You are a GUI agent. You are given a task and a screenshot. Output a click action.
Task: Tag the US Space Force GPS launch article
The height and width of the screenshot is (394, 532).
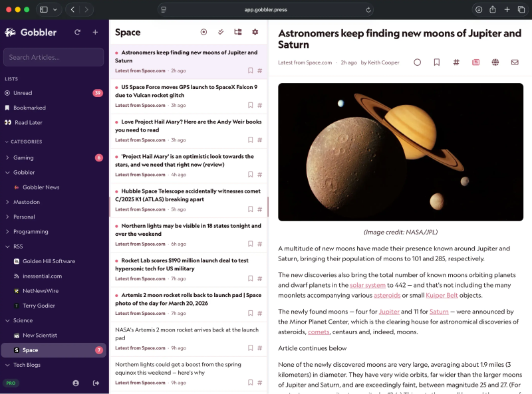[260, 105]
